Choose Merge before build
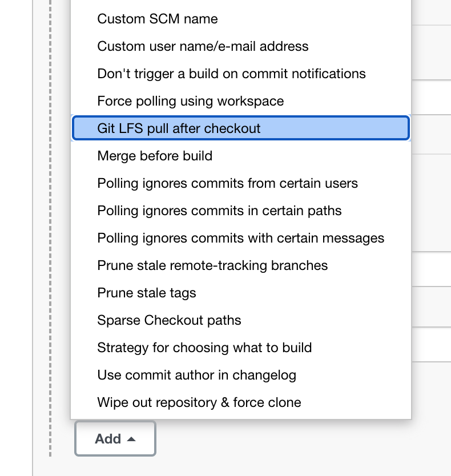 click(x=241, y=156)
